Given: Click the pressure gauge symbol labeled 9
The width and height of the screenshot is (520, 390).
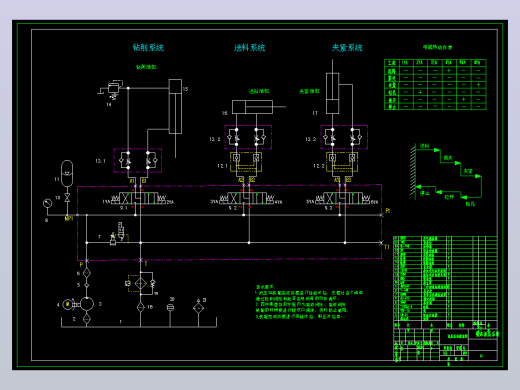Looking at the screenshot, I should click(x=48, y=203).
